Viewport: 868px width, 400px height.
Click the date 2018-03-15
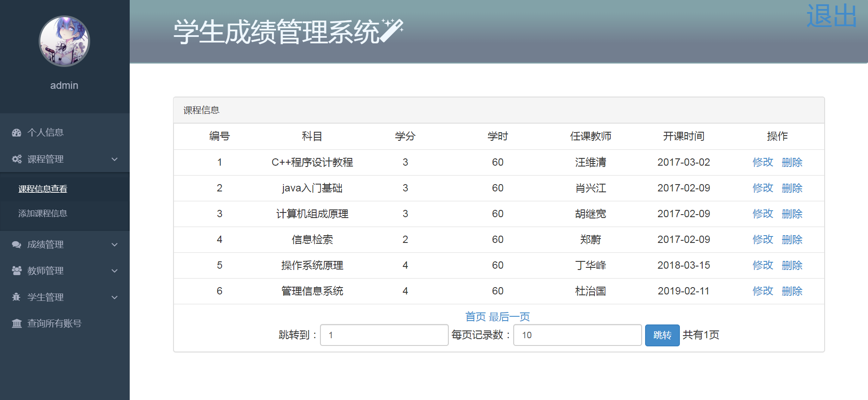tap(684, 265)
